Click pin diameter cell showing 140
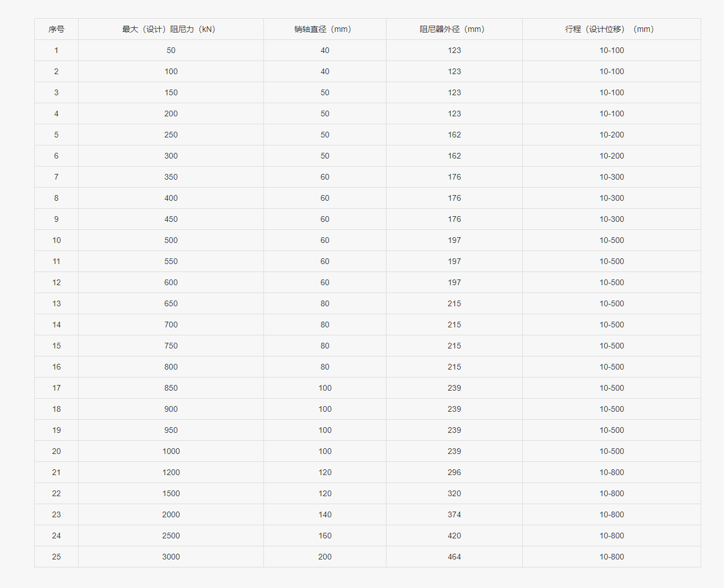This screenshot has height=588, width=724. pyautogui.click(x=325, y=514)
